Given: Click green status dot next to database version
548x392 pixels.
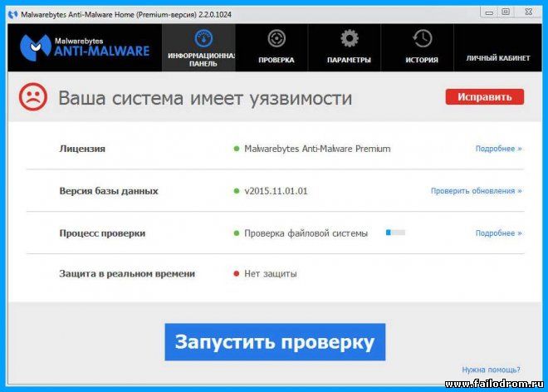Looking at the screenshot, I should (x=237, y=191).
